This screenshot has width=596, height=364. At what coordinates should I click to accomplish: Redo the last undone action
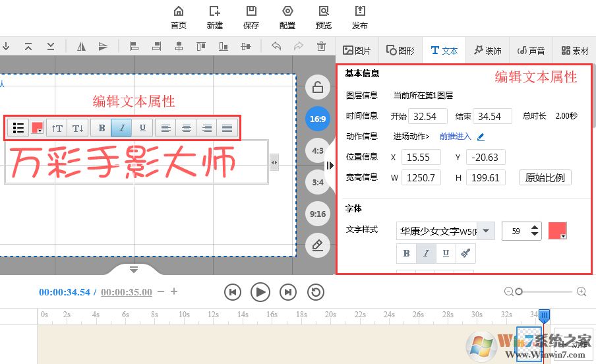pyautogui.click(x=299, y=46)
